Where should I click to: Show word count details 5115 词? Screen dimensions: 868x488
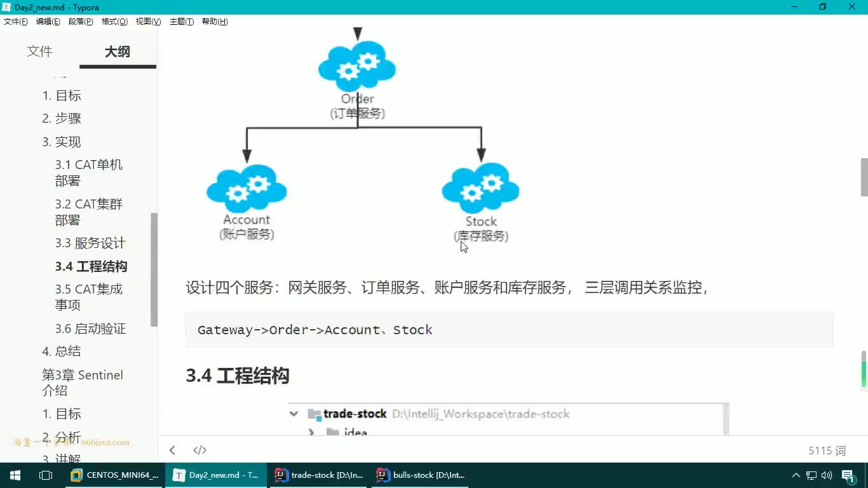[x=827, y=451]
